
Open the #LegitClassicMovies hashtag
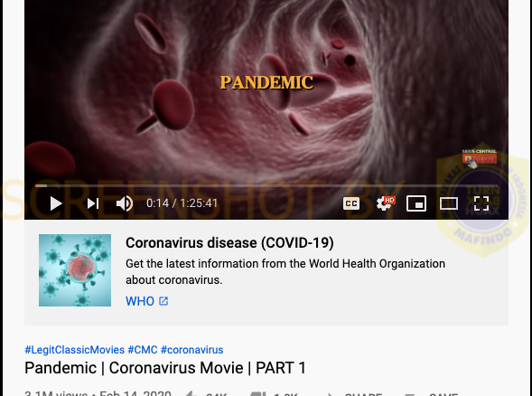pyautogui.click(x=75, y=350)
